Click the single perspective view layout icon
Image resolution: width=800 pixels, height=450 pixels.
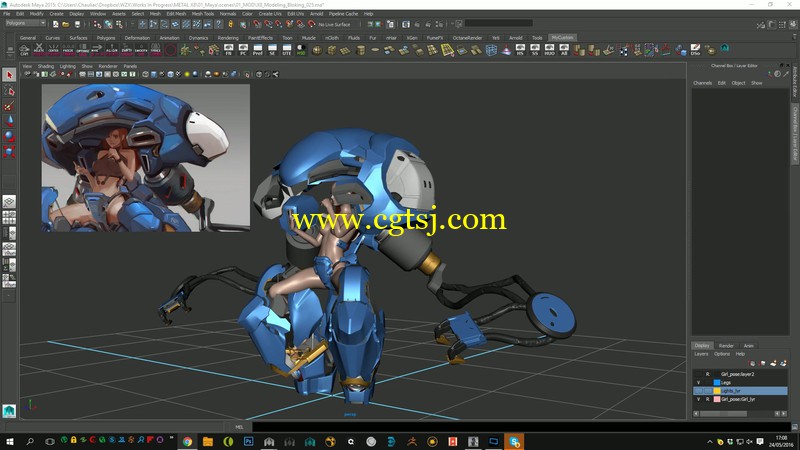[x=9, y=202]
